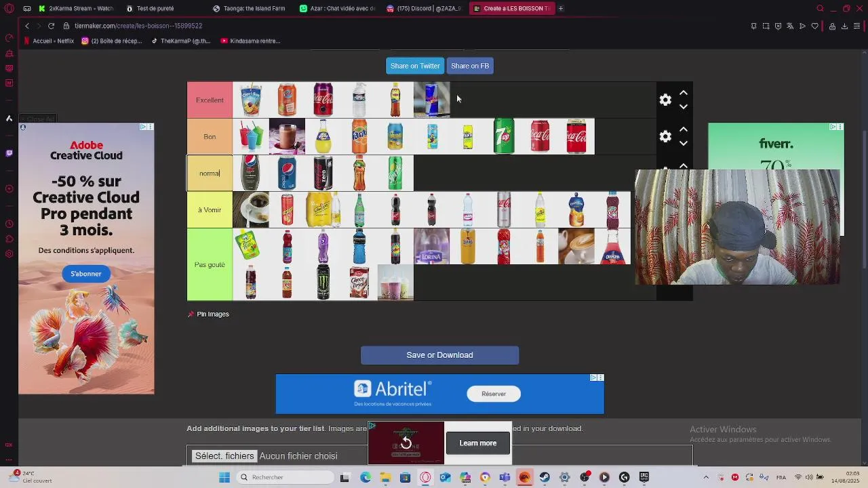Go back in browser history
The height and width of the screenshot is (488, 868).
27,26
